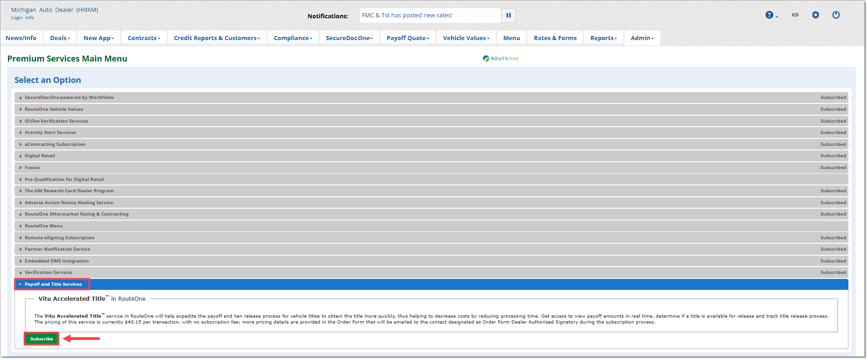Click the Login Info link
The width and height of the screenshot is (868, 360).
(22, 18)
